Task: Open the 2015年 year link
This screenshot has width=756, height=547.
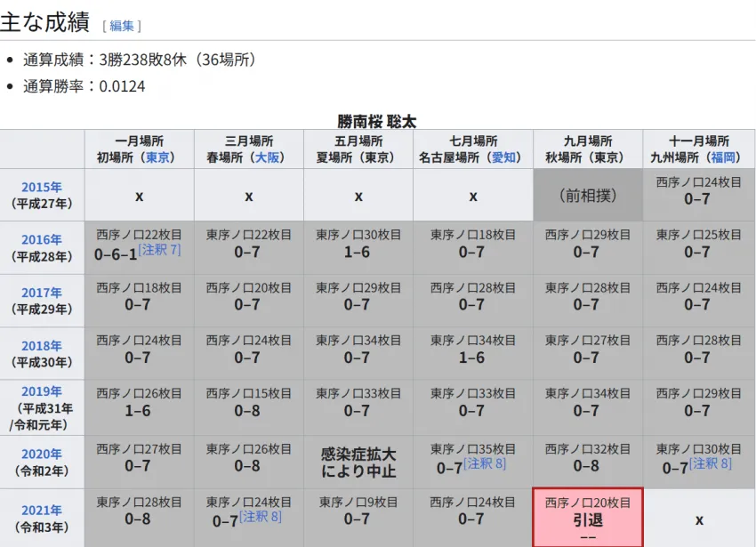Action: coord(42,187)
